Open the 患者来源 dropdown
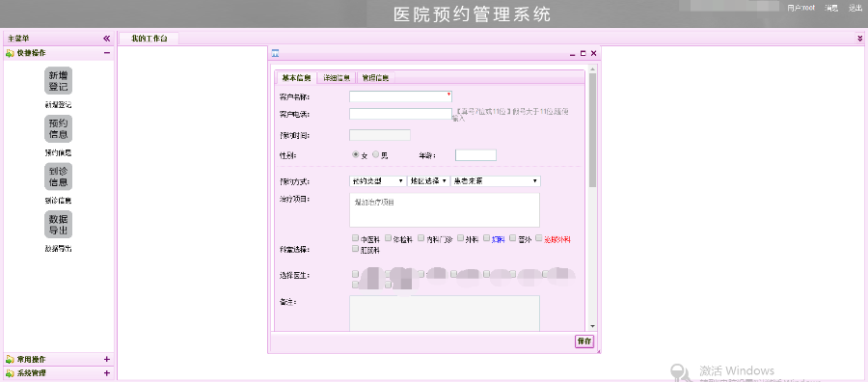This screenshot has height=382, width=868. 496,181
